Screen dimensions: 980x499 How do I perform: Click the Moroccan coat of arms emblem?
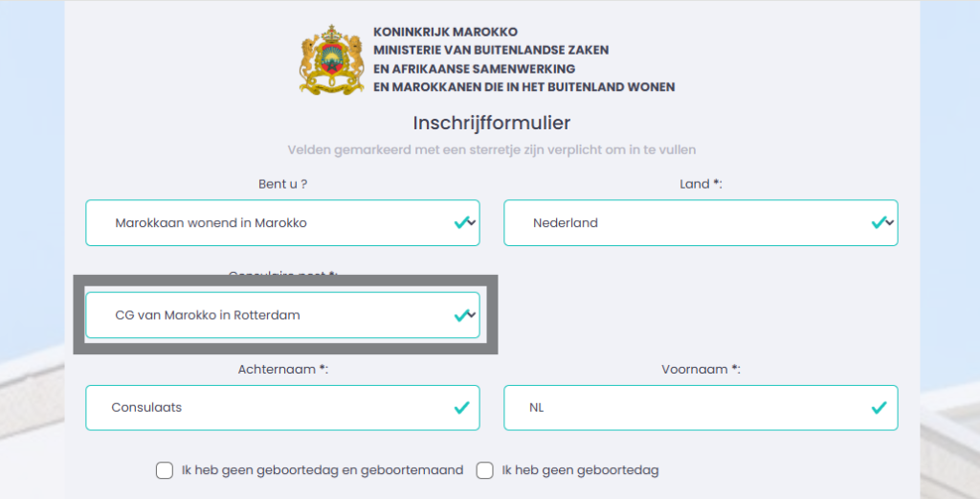(331, 59)
